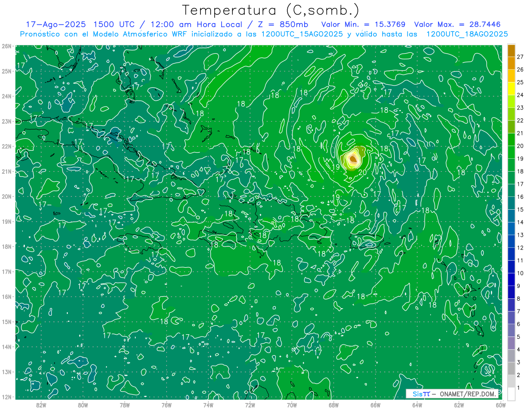
Task: Click the '60W' longitude axis label
Action: click(501, 404)
